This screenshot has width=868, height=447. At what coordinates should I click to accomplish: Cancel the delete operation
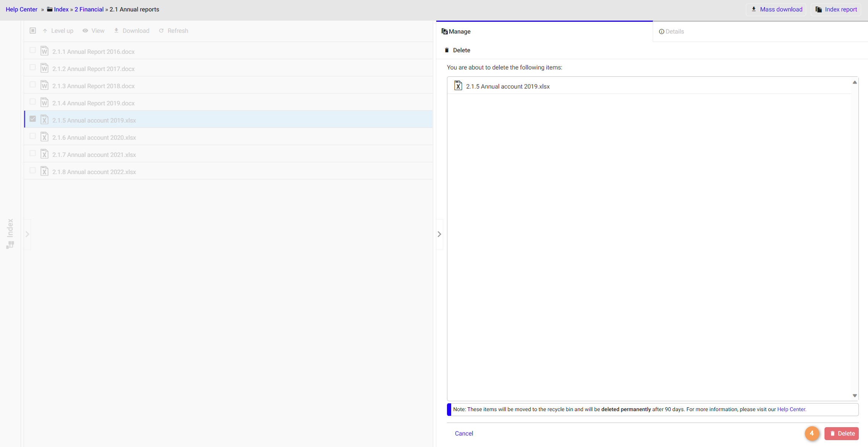point(464,433)
